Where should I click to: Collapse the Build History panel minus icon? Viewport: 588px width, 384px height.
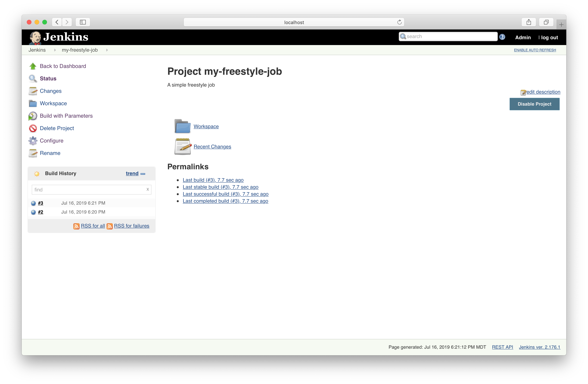click(x=143, y=174)
